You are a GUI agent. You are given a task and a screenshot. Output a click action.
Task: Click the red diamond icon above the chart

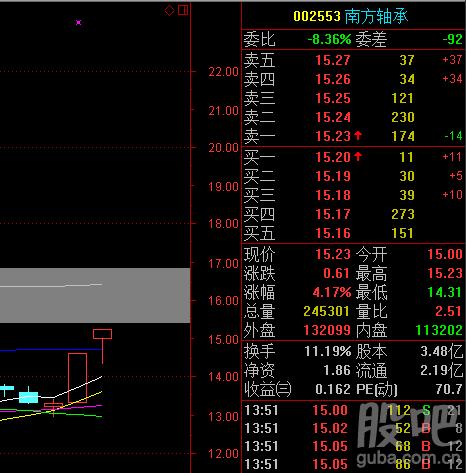point(169,10)
